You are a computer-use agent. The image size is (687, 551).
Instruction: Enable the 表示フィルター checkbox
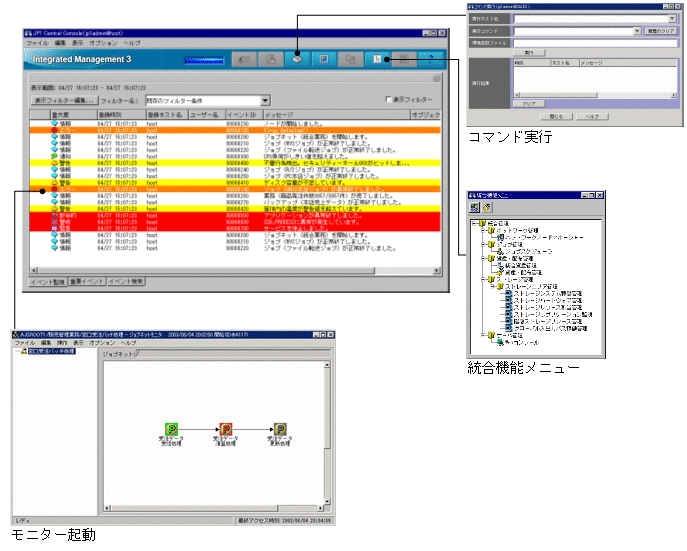pyautogui.click(x=389, y=100)
